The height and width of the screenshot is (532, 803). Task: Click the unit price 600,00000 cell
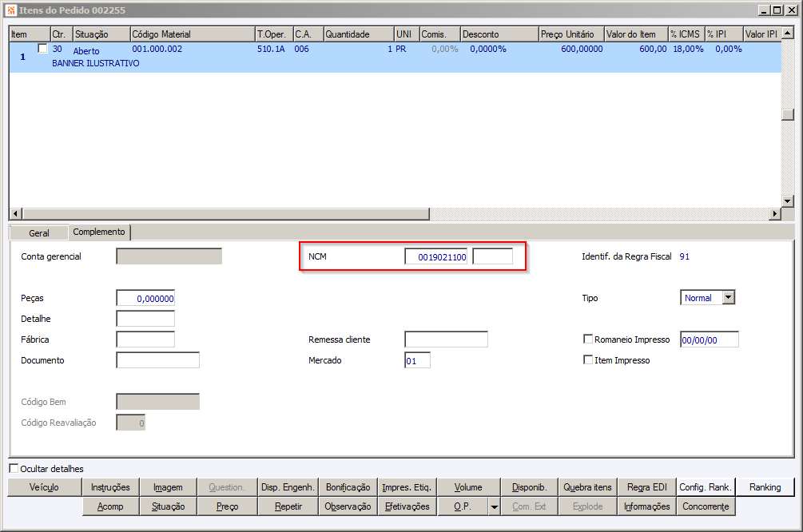click(x=582, y=50)
